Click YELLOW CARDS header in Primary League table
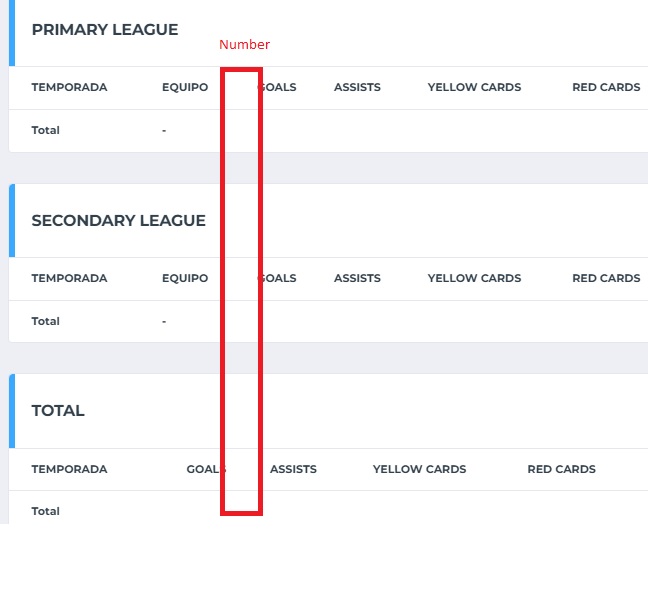Screen dimensions: 648x610 [474, 87]
